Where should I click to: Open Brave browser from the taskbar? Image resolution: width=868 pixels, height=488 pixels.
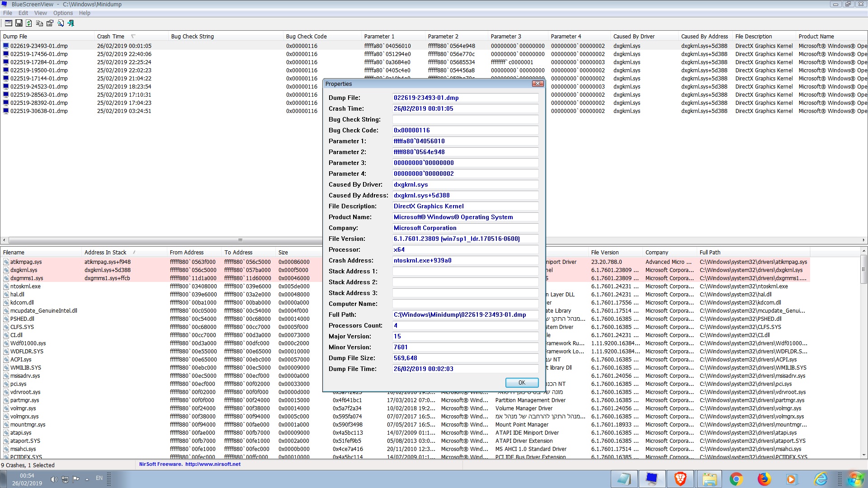[x=680, y=479]
